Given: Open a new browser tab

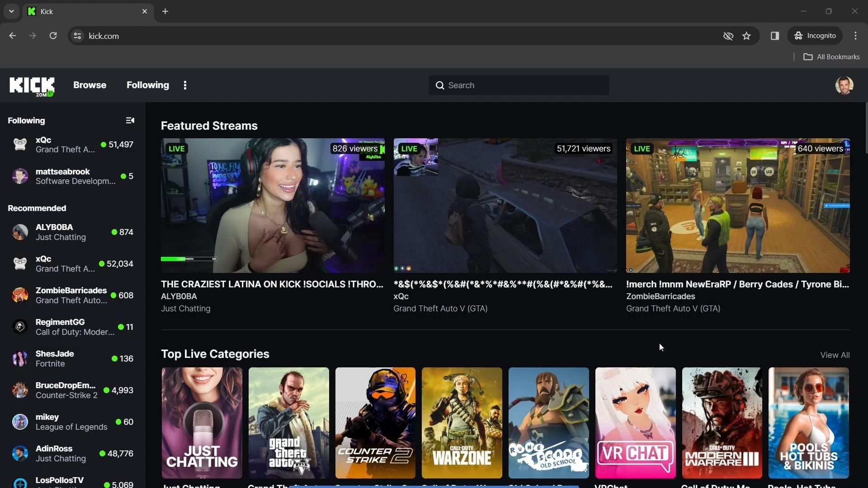Looking at the screenshot, I should [x=165, y=11].
